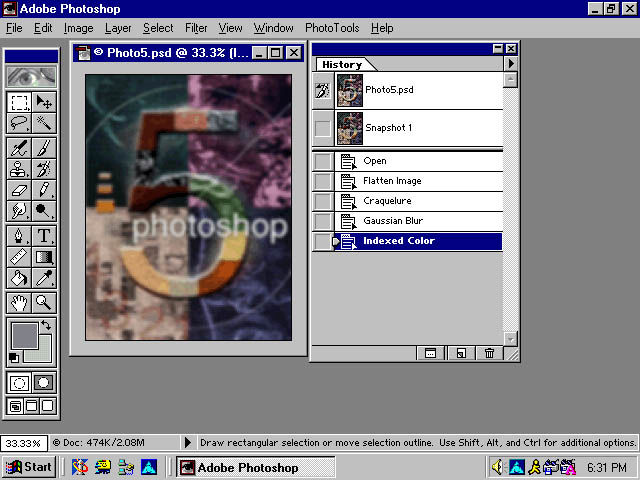This screenshot has height=480, width=640.
Task: Select the Measure tool
Action: click(19, 257)
